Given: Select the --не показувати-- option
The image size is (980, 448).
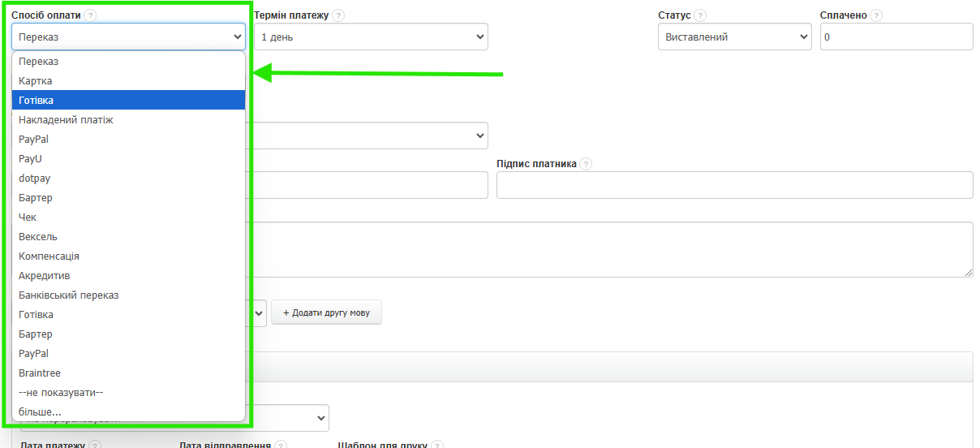Looking at the screenshot, I should click(x=61, y=393).
